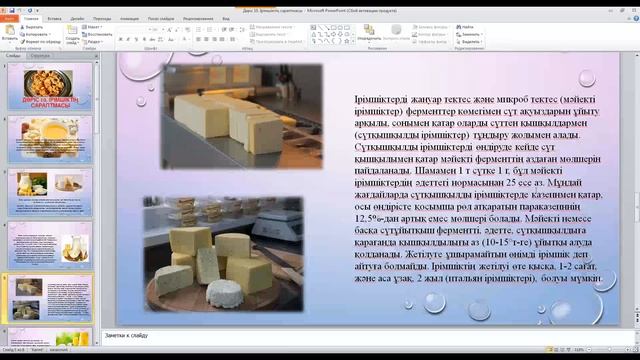Switch to the Slide Show (Показ слайдов) tab

[161, 19]
